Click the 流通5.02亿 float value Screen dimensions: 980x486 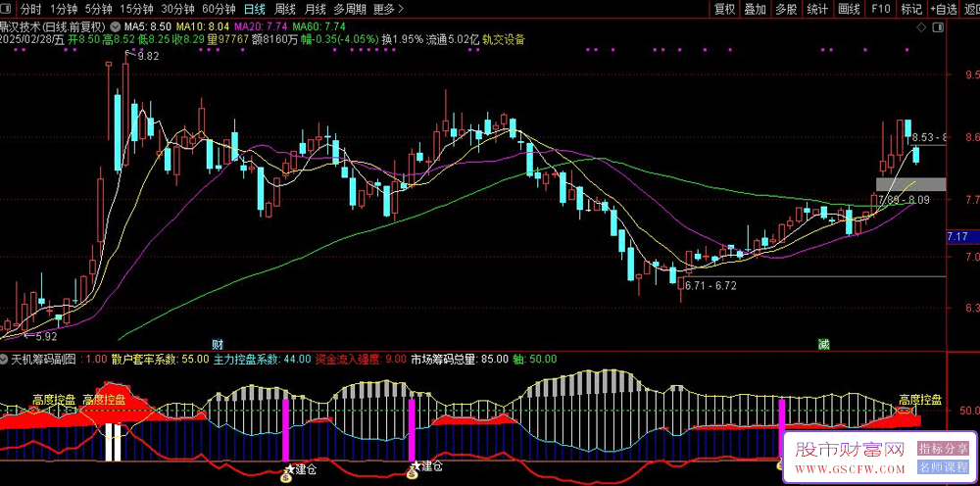point(453,39)
